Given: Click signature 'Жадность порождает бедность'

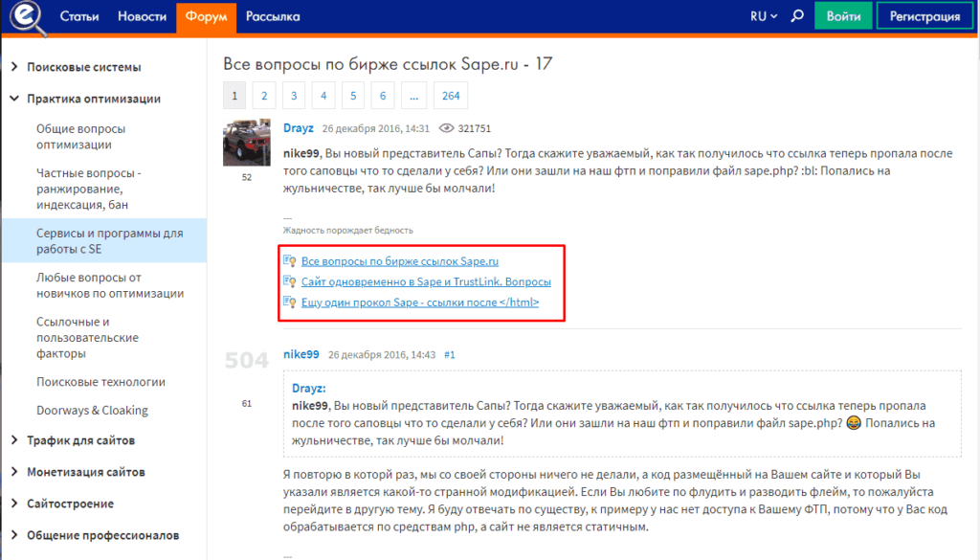Looking at the screenshot, I should point(347,231).
